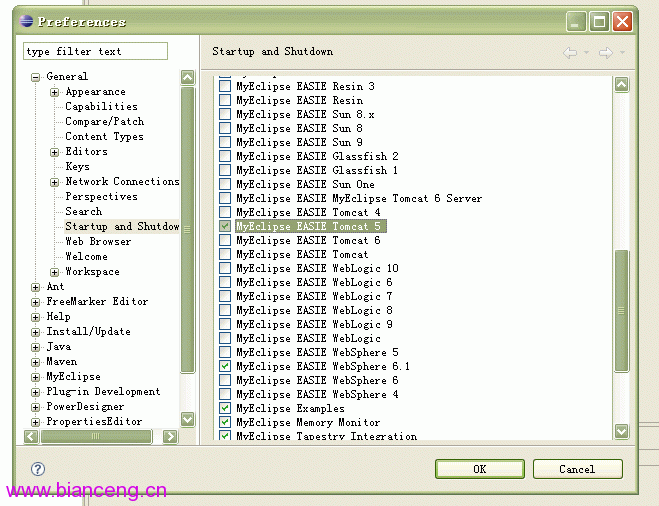Expand the FreeMarker Editor node
The height and width of the screenshot is (506, 659).
pos(35,302)
